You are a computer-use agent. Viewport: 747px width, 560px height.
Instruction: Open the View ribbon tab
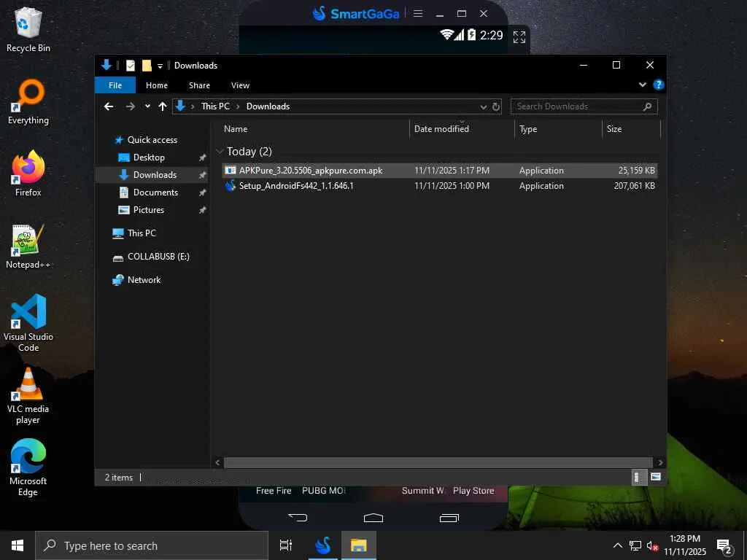240,85
